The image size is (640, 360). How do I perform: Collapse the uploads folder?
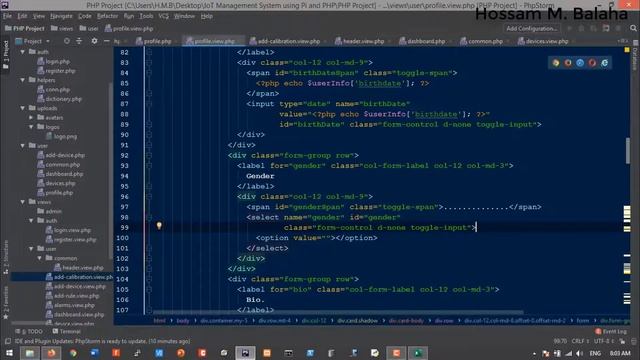click(x=23, y=108)
